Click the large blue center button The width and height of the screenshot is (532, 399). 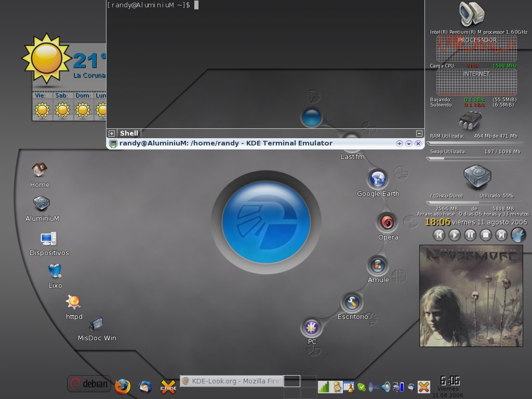point(266,222)
